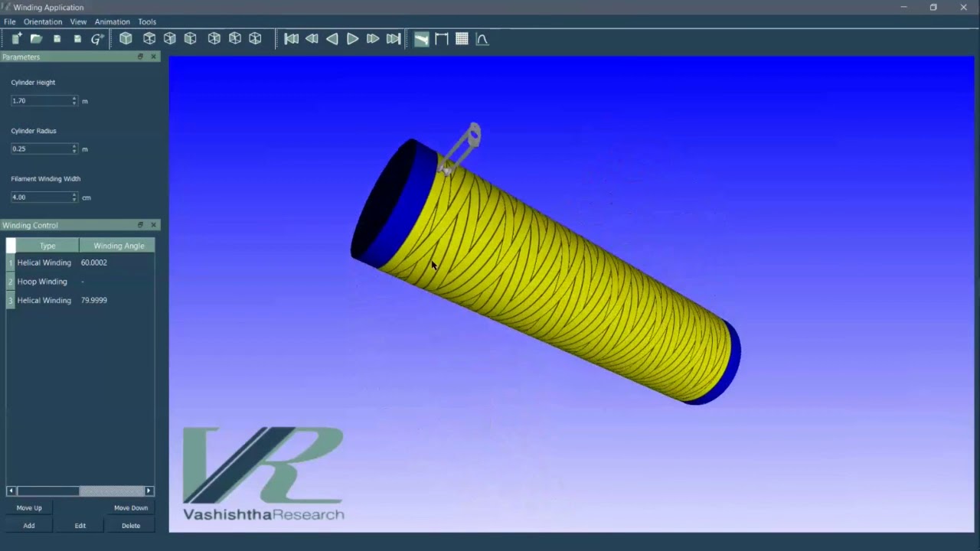Adjust Cylinder Height stepper arrows
The width and height of the screenshot is (980, 551).
pyautogui.click(x=74, y=100)
